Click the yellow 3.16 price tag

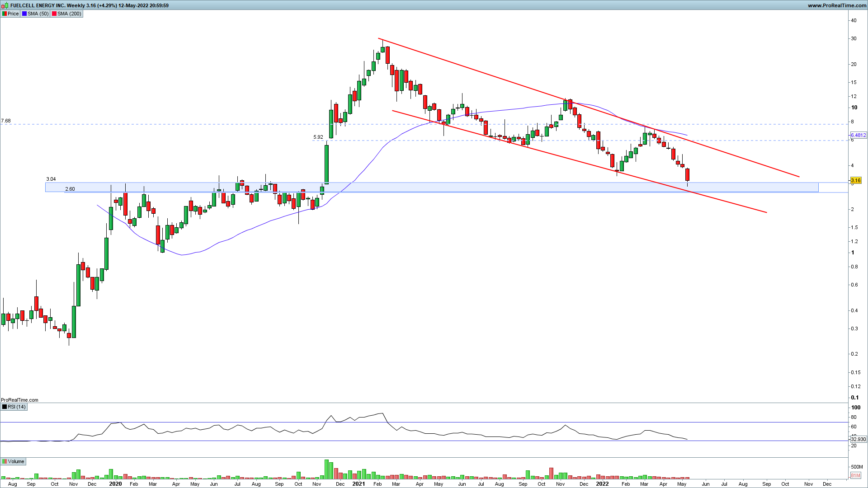coord(855,180)
